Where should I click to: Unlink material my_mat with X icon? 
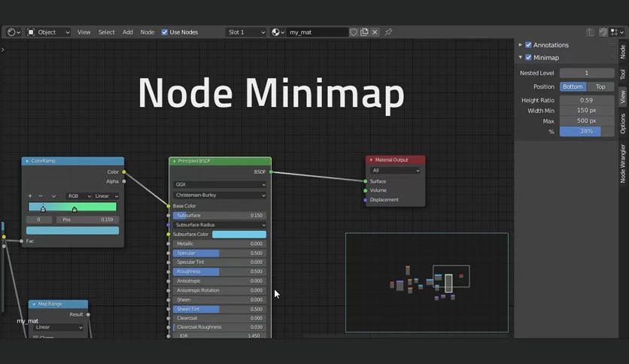375,32
